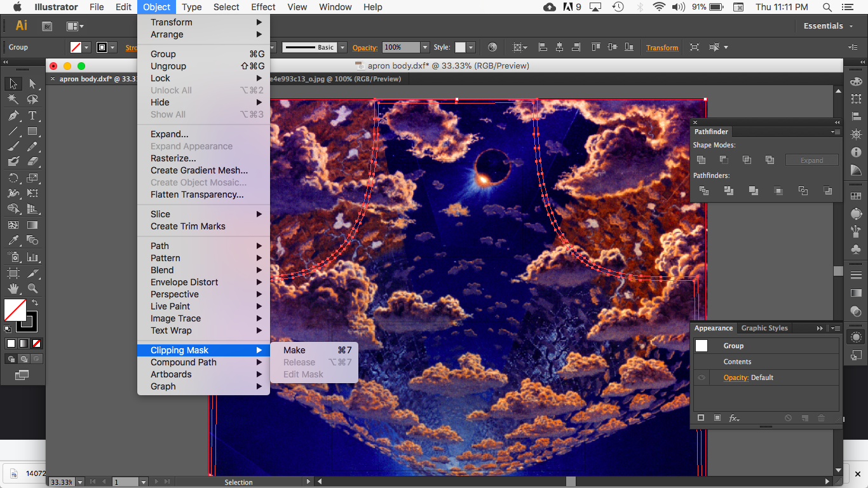Select the Mesh tool

pos(13,225)
